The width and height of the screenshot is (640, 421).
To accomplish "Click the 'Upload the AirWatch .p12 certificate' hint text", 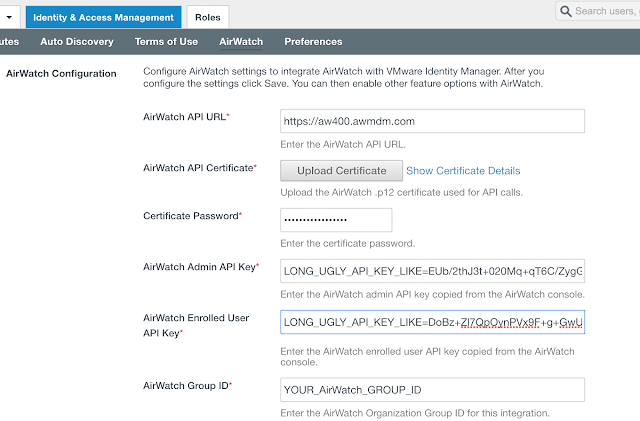I will pyautogui.click(x=401, y=192).
